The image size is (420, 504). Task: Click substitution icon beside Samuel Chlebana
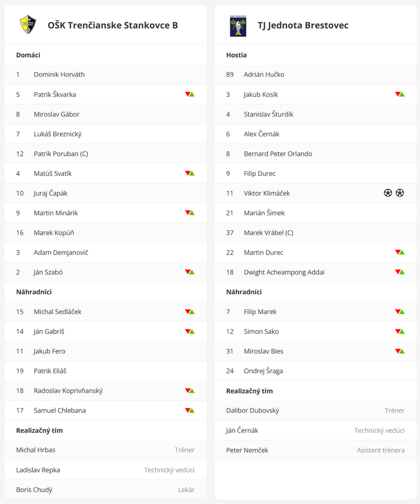(190, 410)
